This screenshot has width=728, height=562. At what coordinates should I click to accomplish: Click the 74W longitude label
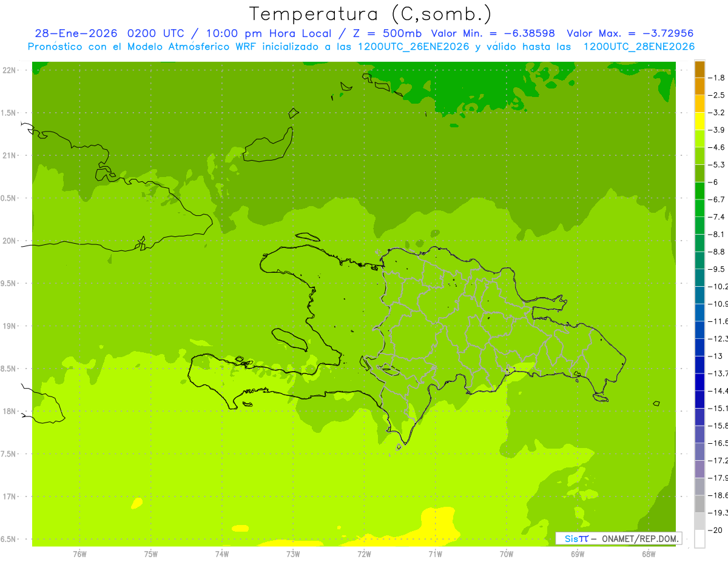tap(222, 554)
